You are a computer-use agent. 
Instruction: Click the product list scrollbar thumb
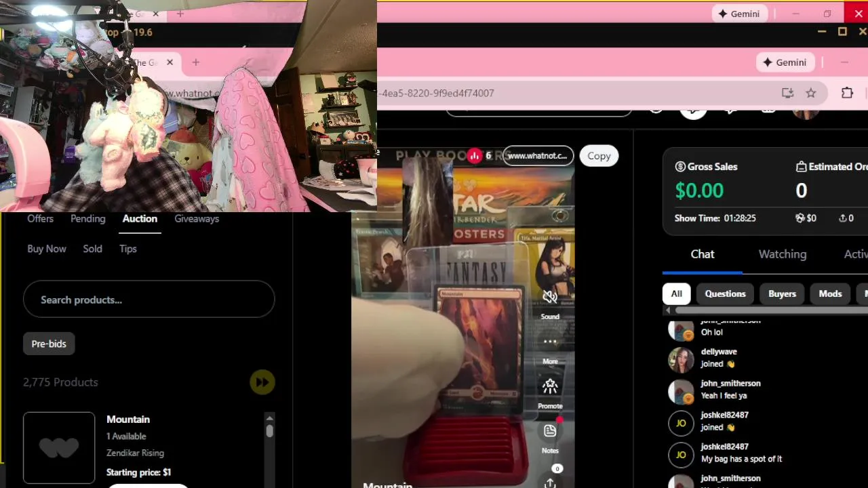[x=269, y=431]
